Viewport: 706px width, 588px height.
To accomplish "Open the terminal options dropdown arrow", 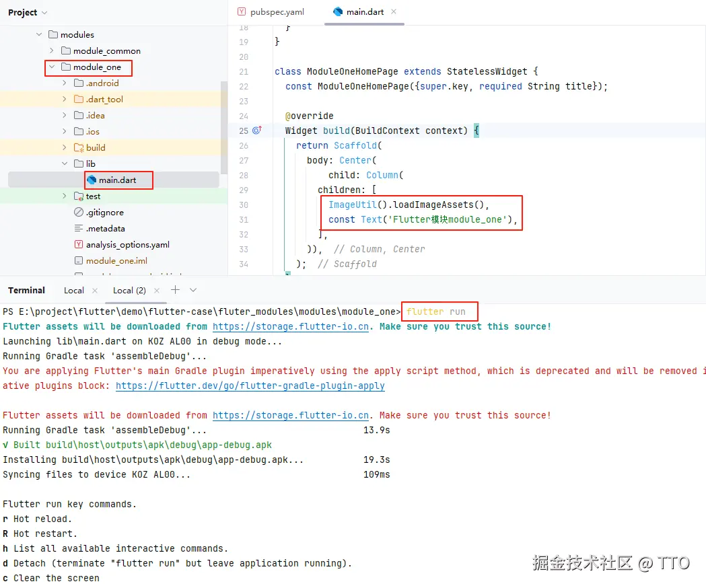I will [193, 290].
